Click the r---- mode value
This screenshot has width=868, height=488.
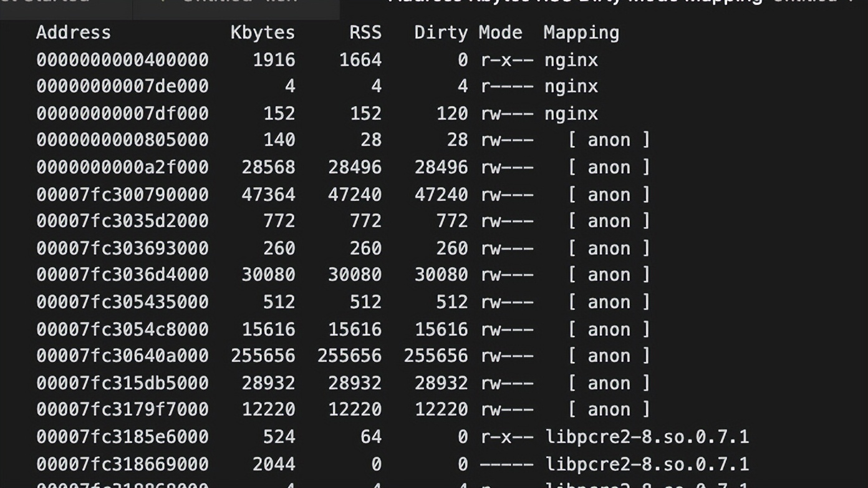tap(507, 86)
